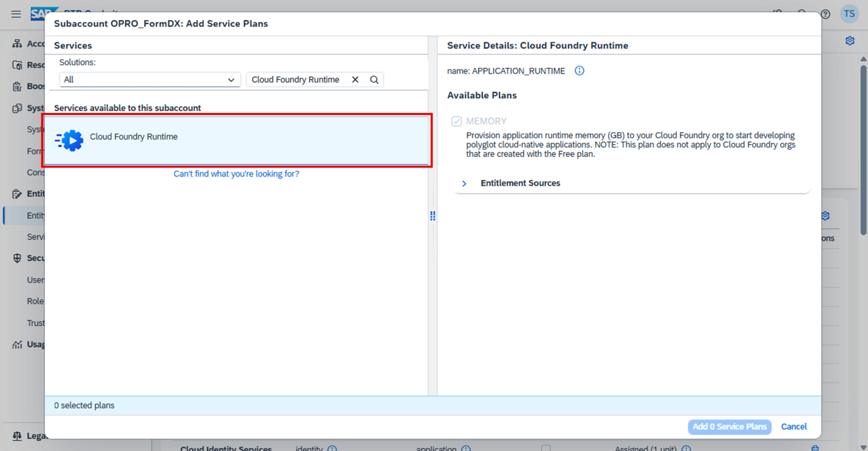Click the help question mark icon
This screenshot has height=451, width=868.
point(825,14)
